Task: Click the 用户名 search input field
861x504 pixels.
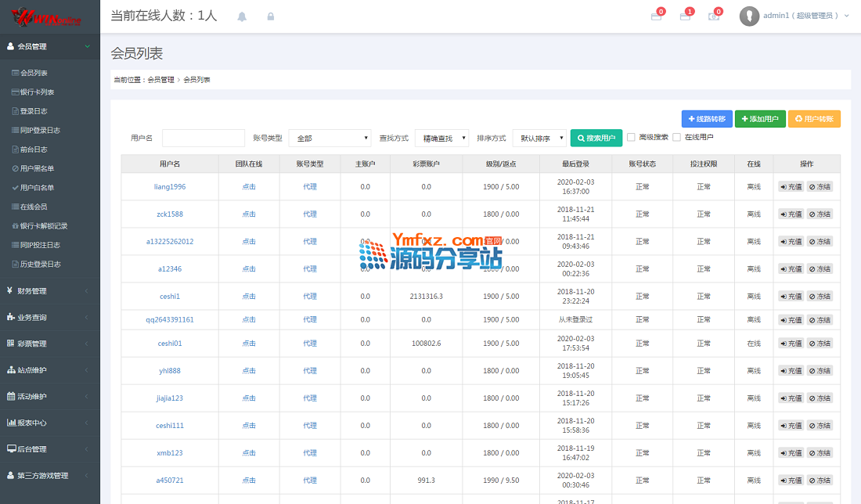Action: 203,139
